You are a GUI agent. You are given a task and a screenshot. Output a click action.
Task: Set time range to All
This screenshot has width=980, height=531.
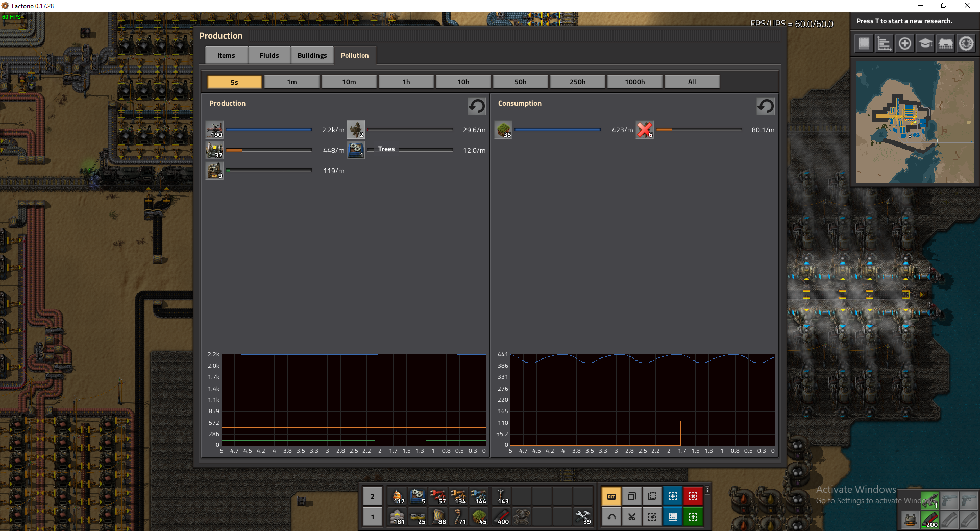click(x=692, y=82)
